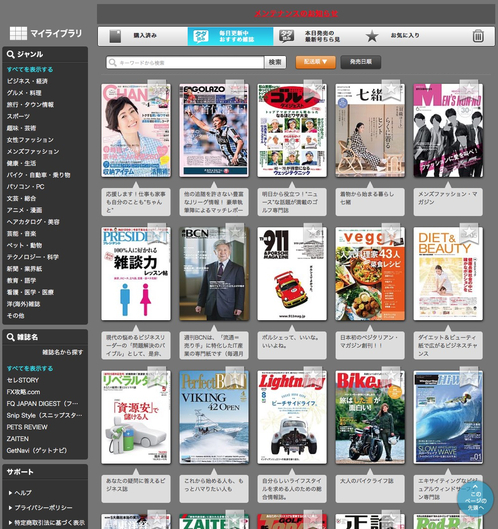
Task: Click the magnifier icon beside 雑誌名 heading
Action: [x=11, y=337]
